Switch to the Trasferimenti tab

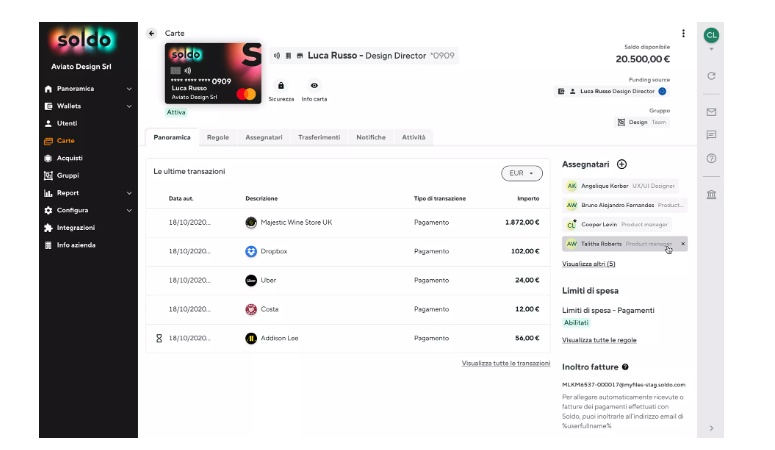point(318,137)
